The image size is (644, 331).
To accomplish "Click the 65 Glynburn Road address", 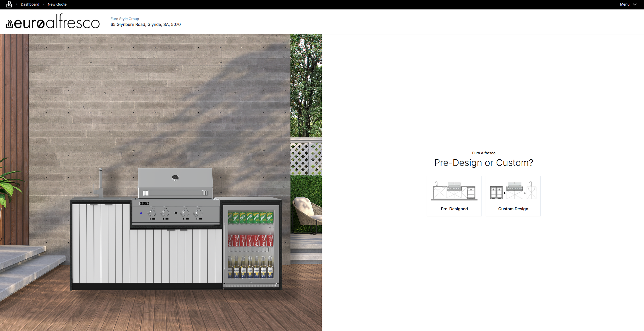I will pyautogui.click(x=146, y=24).
